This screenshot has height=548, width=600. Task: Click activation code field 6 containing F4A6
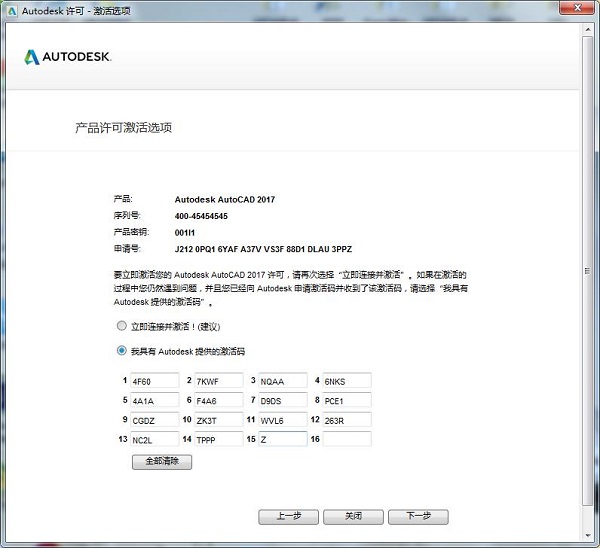218,400
